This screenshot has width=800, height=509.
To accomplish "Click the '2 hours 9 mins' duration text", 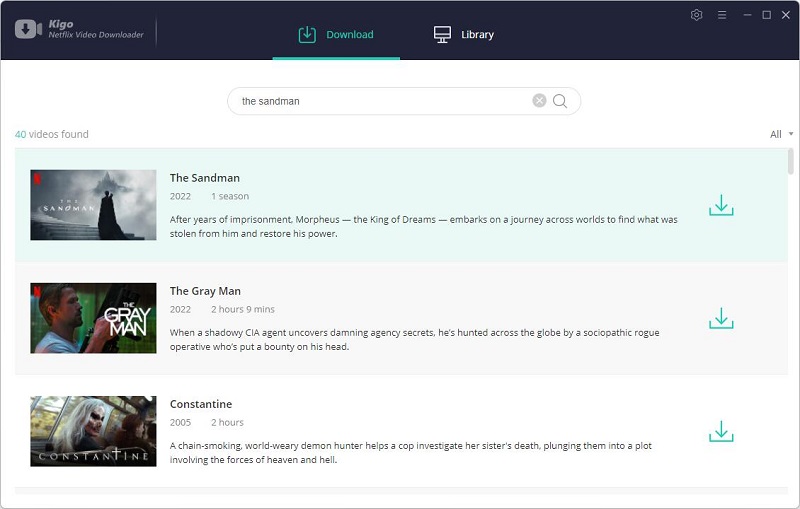I will pyautogui.click(x=243, y=310).
